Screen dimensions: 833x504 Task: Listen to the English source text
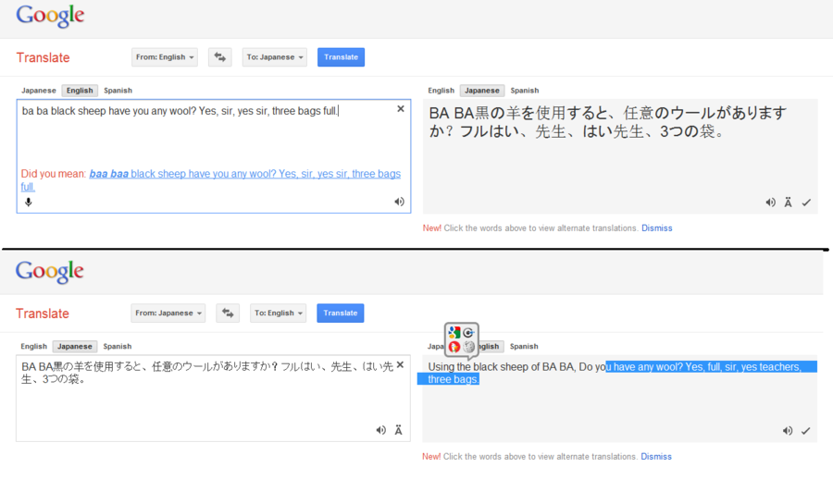[x=399, y=202]
